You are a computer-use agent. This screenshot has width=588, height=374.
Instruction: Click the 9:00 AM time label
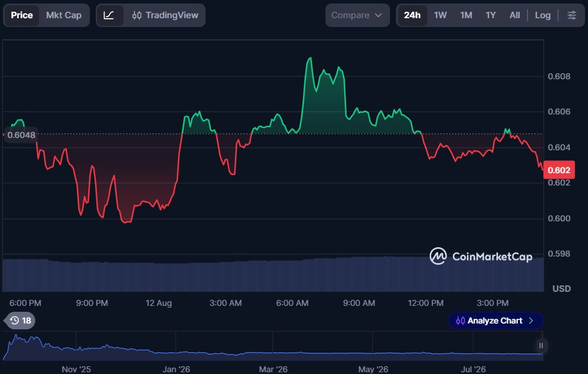point(359,303)
